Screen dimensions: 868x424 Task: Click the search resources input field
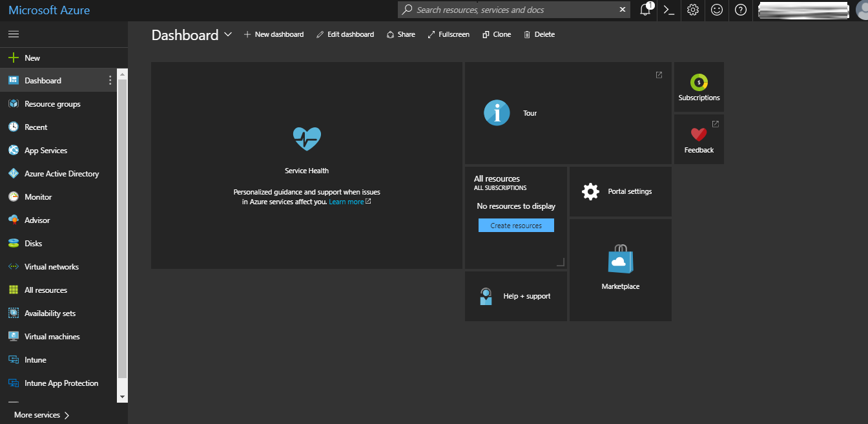coord(513,10)
